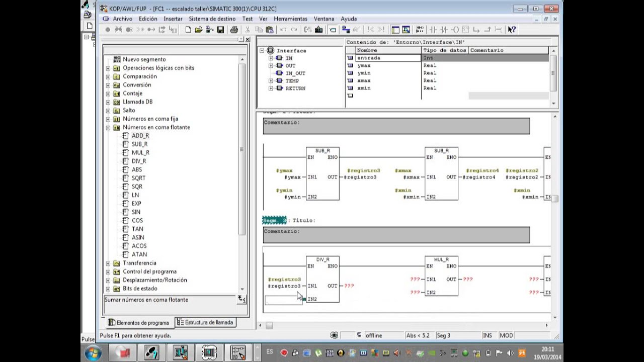The image size is (644, 362).
Task: Expand the Contaje folder
Action: 108,94
